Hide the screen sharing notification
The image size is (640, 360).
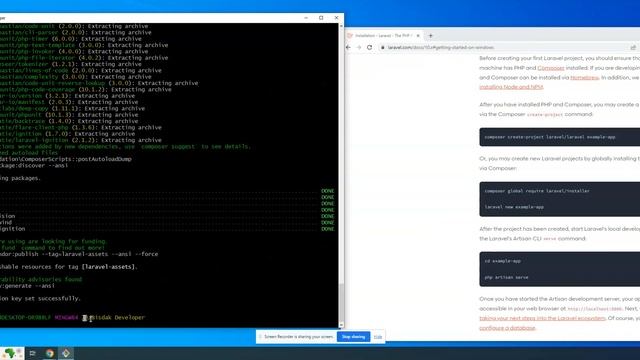(378, 337)
